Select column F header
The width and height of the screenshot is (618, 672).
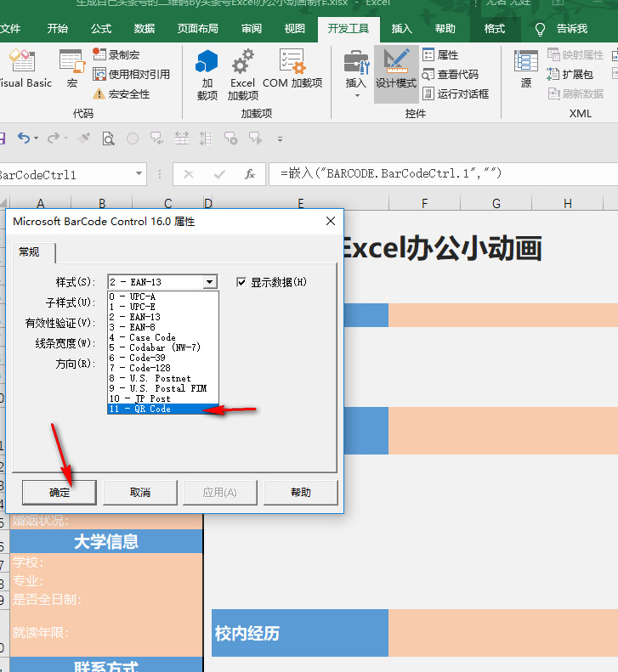[424, 203]
